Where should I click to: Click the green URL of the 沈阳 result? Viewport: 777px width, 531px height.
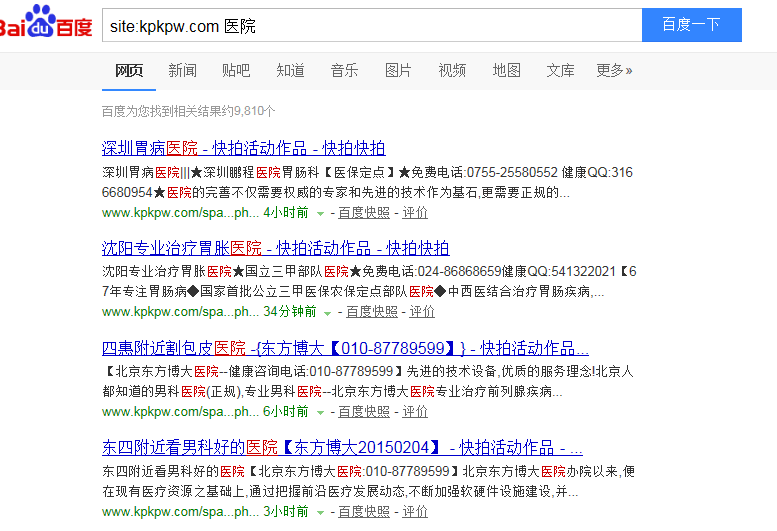(x=180, y=312)
